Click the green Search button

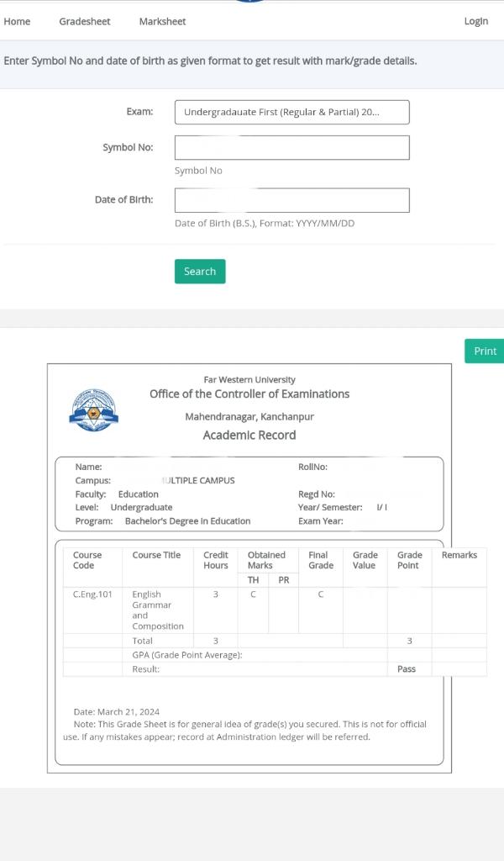pyautogui.click(x=200, y=272)
